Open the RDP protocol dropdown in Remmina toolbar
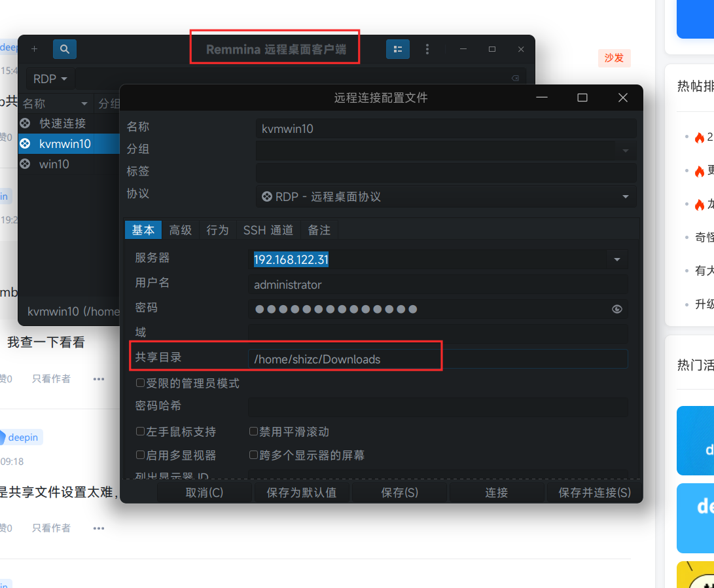 tap(50, 79)
